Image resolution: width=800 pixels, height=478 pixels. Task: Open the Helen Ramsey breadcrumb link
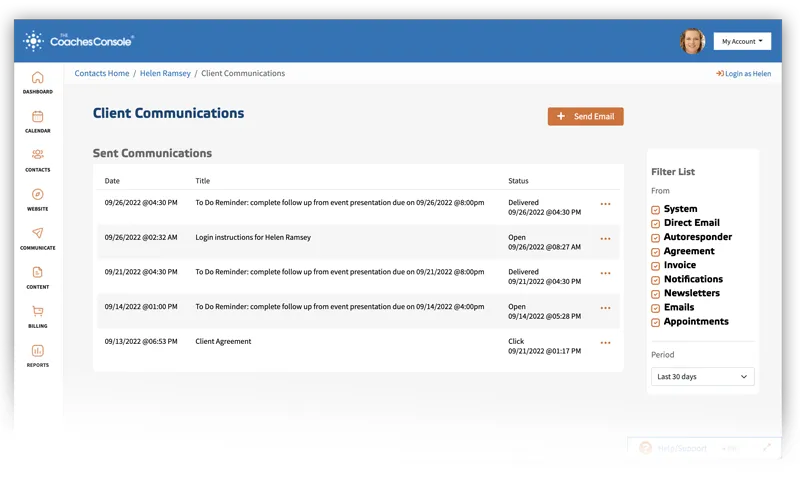(165, 73)
